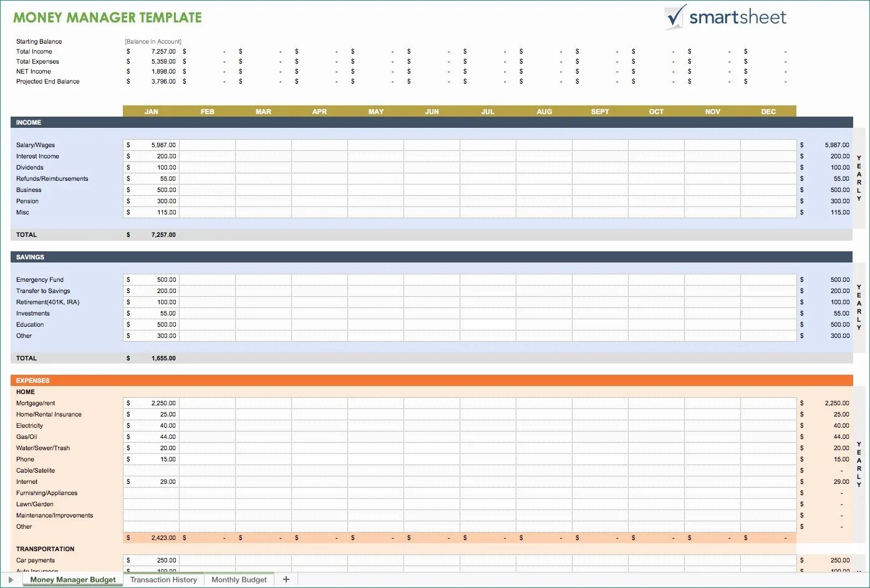Select the AUG column header
Screen dimensions: 870x588
click(544, 112)
